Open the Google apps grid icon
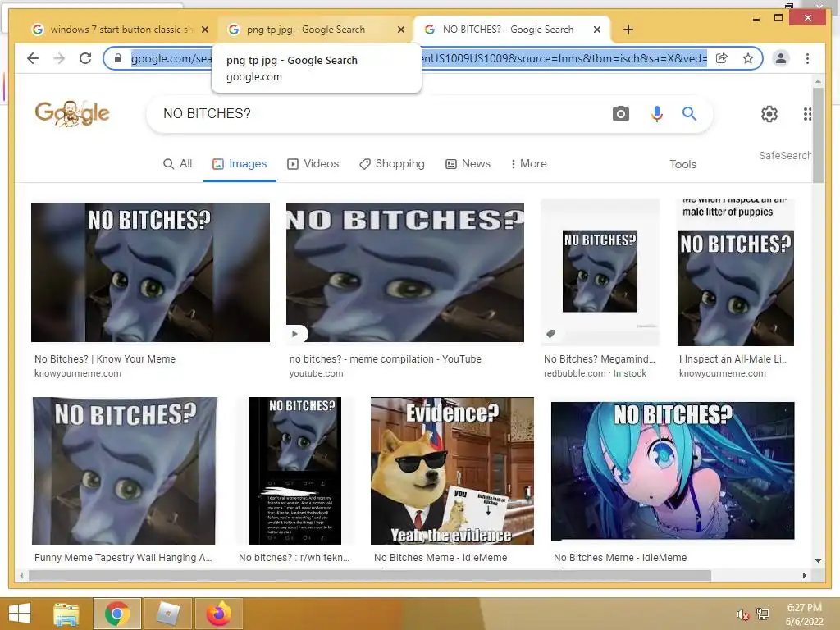 [x=807, y=113]
